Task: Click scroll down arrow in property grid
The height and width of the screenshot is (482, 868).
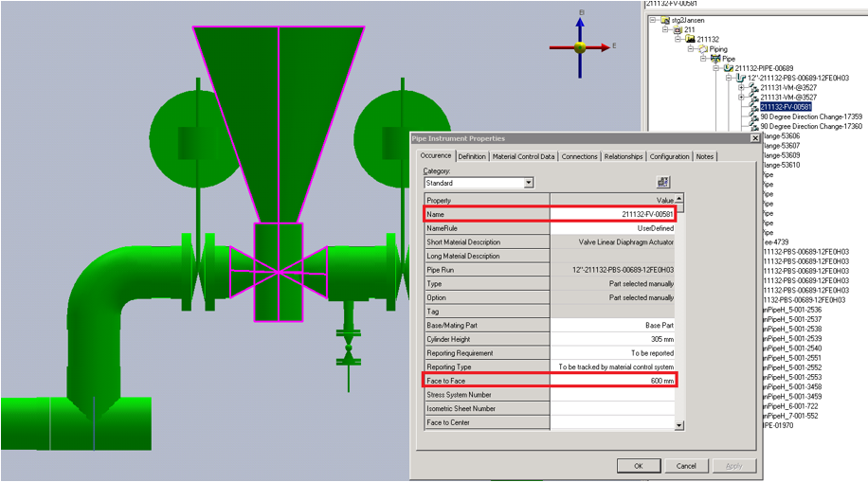Action: click(678, 426)
